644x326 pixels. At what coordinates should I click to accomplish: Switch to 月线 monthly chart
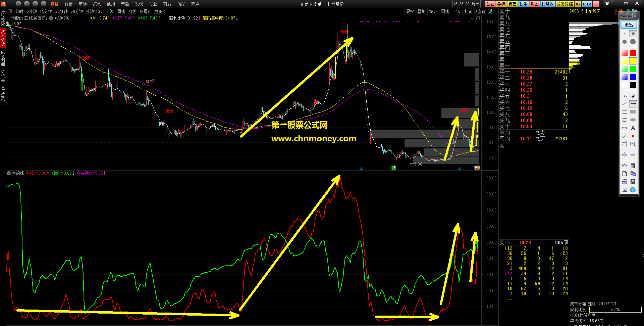(x=132, y=11)
